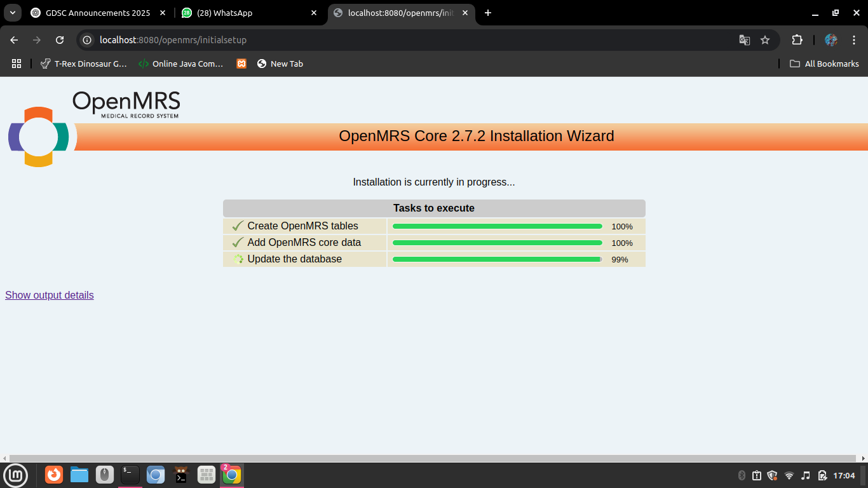
Task: Click the loading spinner beside Update the database
Action: coord(239,259)
